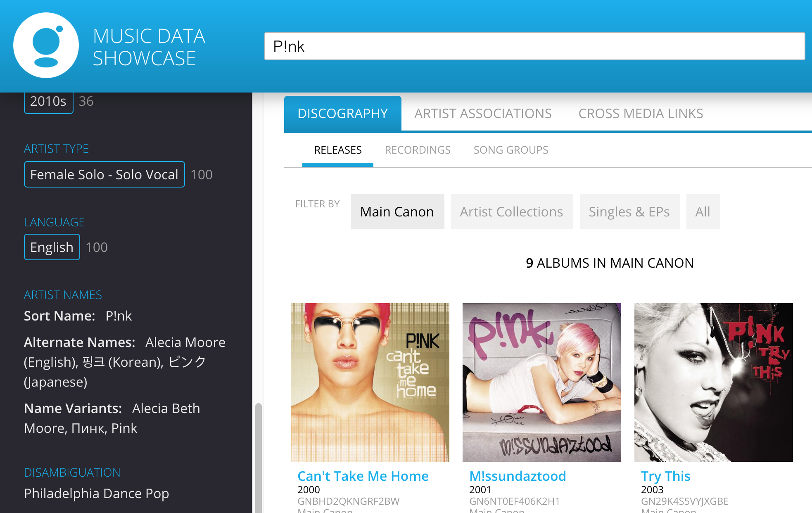
Task: Open M!ssundaztood album cover image
Action: pyautogui.click(x=541, y=382)
